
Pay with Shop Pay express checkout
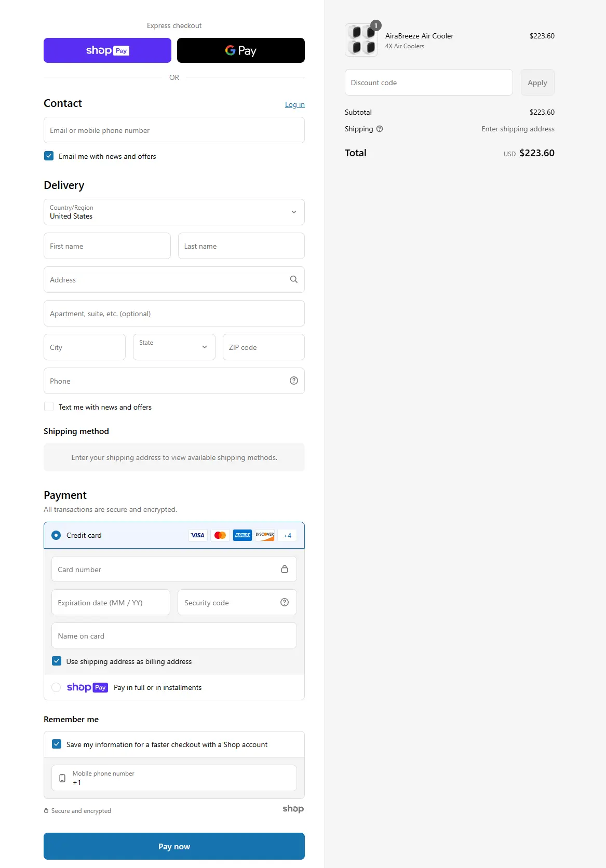click(107, 50)
